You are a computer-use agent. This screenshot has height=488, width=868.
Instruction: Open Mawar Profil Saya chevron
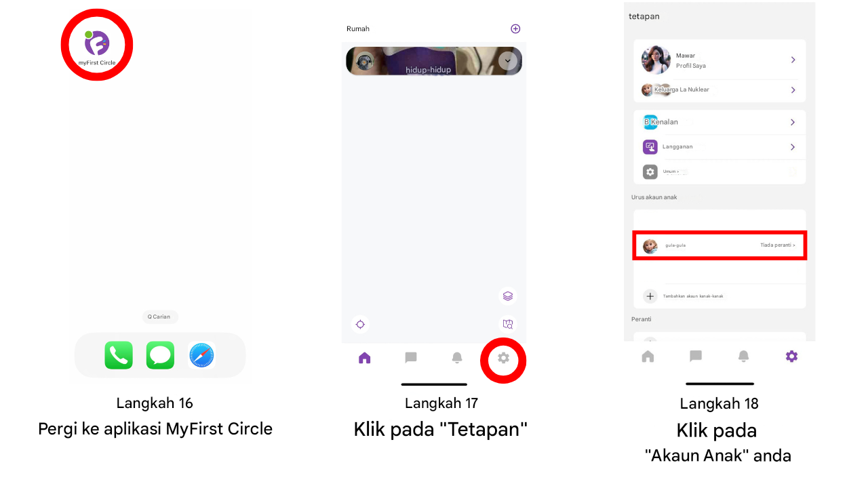[x=793, y=60]
